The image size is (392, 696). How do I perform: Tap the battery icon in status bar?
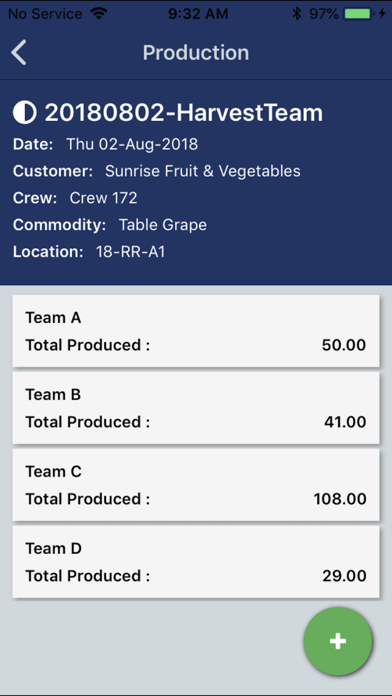point(358,13)
